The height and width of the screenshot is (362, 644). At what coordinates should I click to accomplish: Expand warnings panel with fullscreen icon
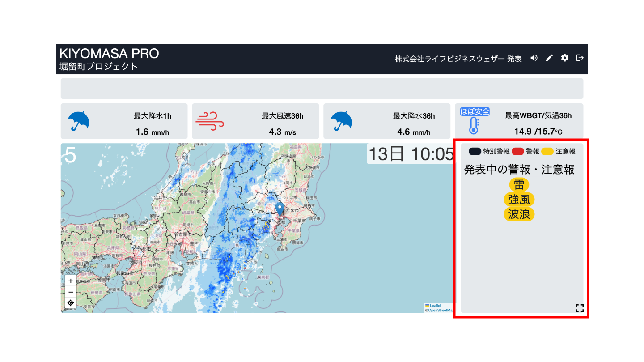(x=580, y=308)
